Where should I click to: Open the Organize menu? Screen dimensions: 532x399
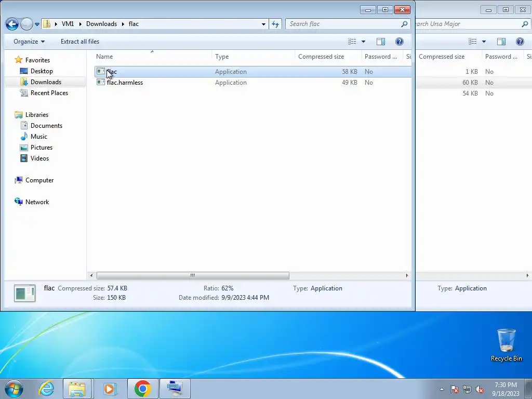(29, 42)
